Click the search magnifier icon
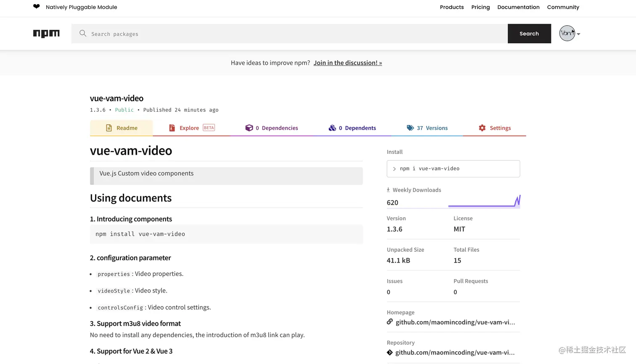The width and height of the screenshot is (636, 364). (83, 33)
